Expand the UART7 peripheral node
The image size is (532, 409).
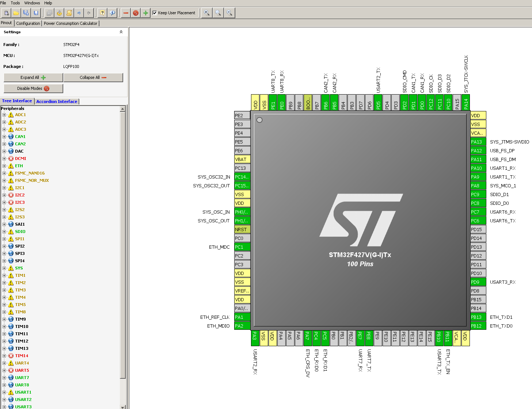point(4,378)
